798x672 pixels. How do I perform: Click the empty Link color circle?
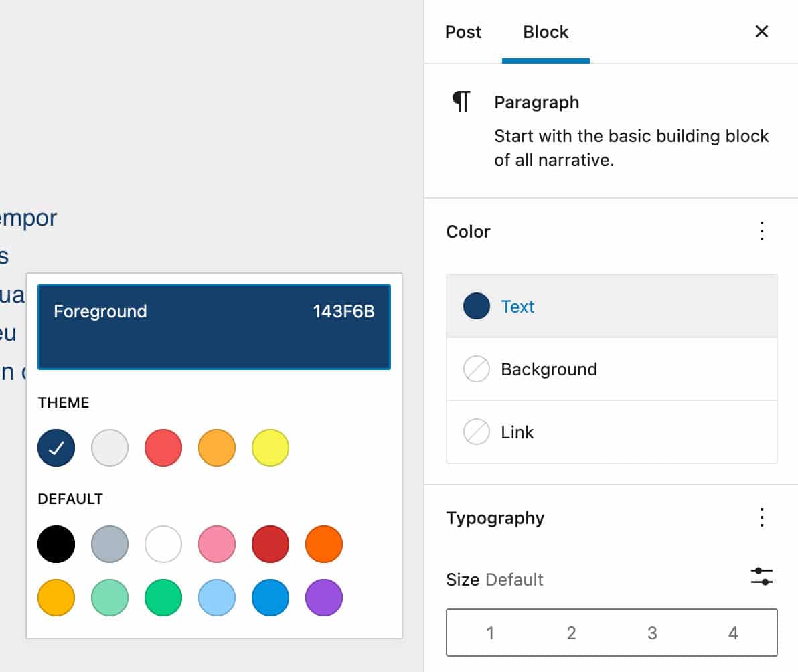pyautogui.click(x=475, y=432)
